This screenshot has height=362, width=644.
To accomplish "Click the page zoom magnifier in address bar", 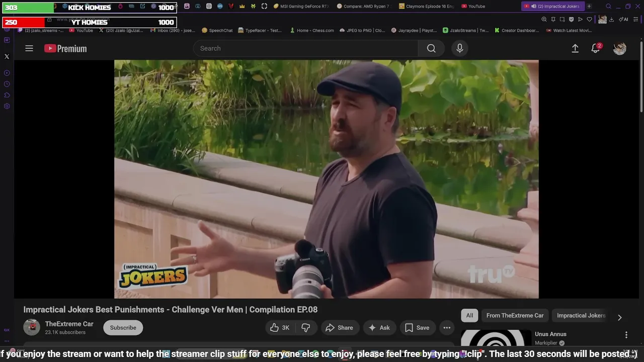I will [544, 19].
